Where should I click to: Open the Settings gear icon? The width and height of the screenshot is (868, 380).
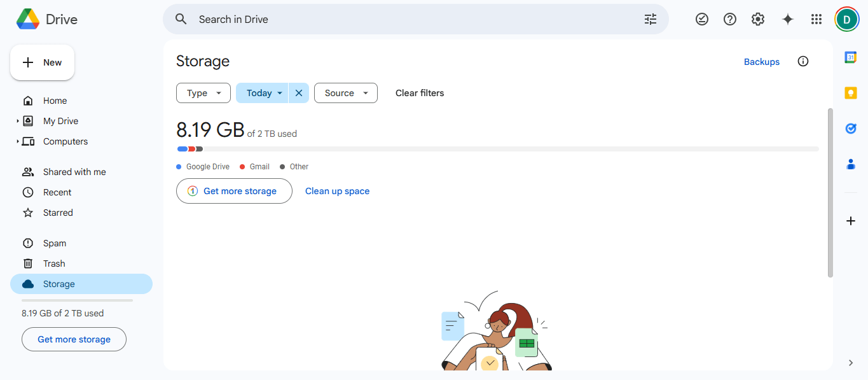[x=758, y=19]
